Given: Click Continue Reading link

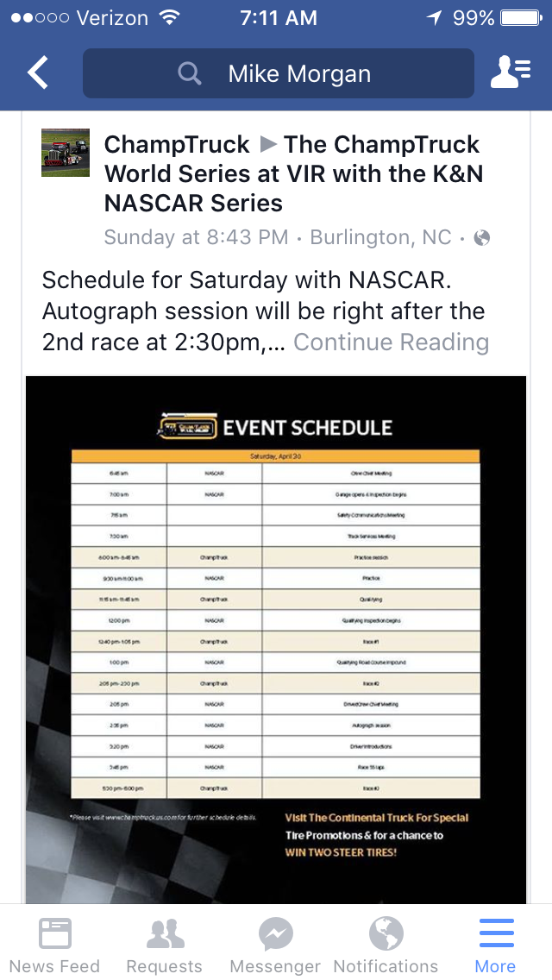Looking at the screenshot, I should point(391,342).
